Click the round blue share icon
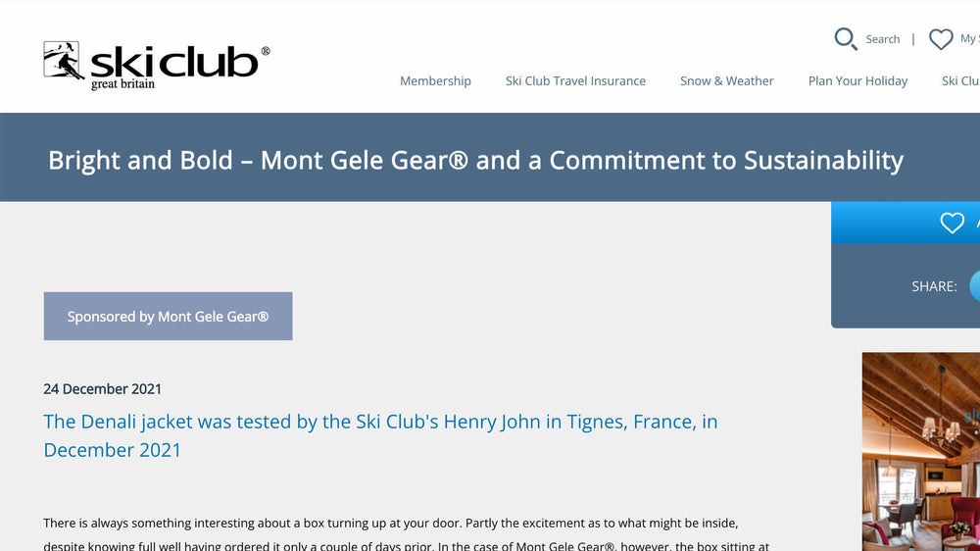The height and width of the screenshot is (551, 980). [975, 286]
